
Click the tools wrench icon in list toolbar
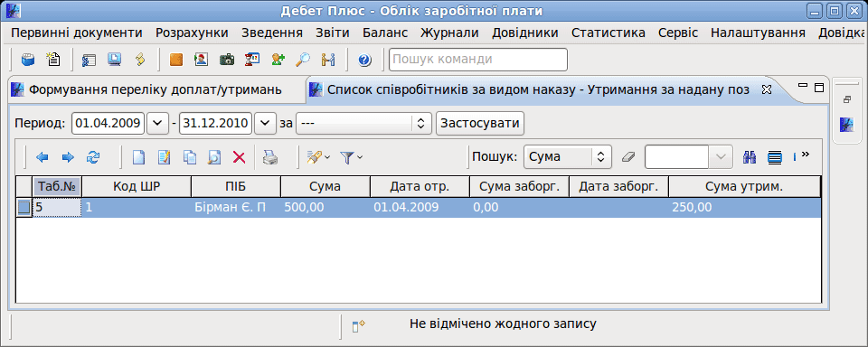(315, 157)
